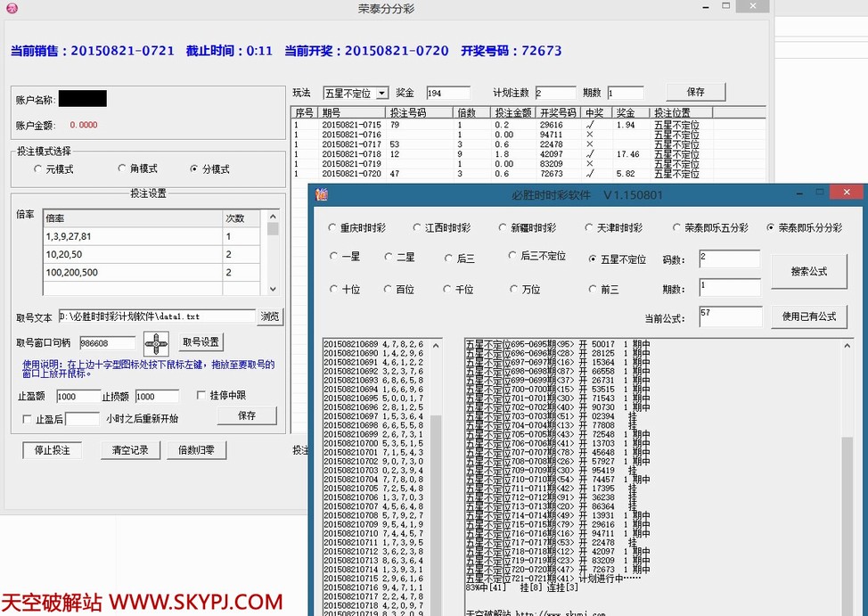Select the 后三不定位 play type
This screenshot has width=868, height=616.
[x=513, y=256]
